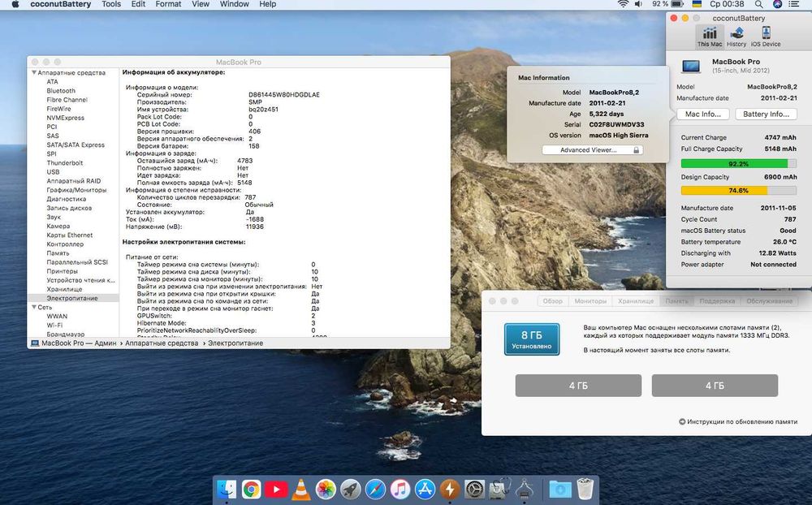Open Photos from the Dock
The width and height of the screenshot is (812, 505).
tap(326, 489)
